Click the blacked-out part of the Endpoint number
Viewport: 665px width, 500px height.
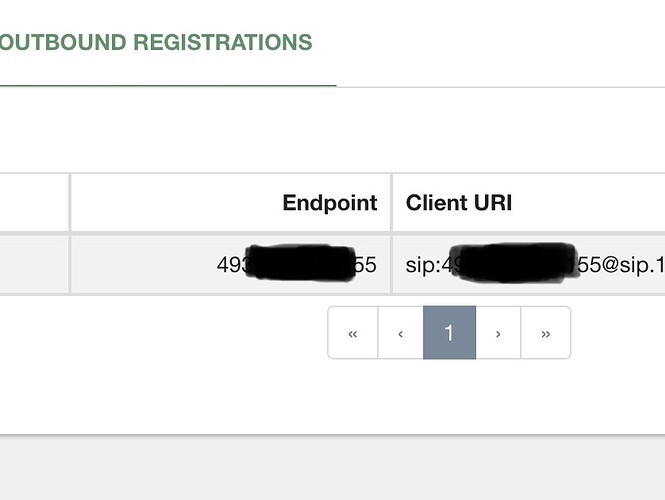(298, 264)
